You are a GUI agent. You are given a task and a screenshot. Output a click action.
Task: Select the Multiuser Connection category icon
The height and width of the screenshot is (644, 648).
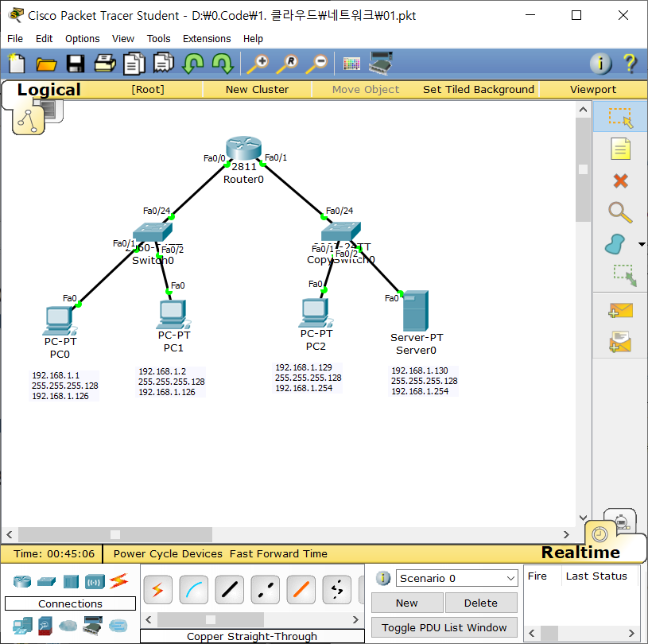pyautogui.click(x=118, y=626)
